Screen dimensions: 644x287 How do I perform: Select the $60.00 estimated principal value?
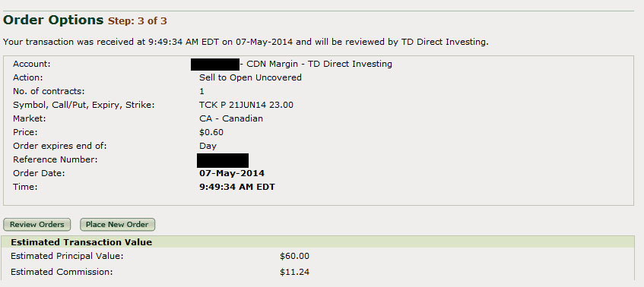(x=294, y=257)
